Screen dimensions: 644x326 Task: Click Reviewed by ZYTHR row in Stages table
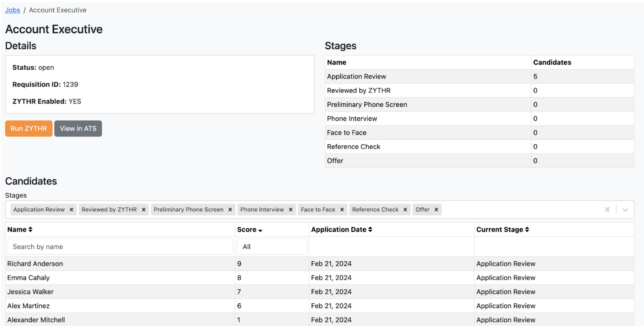480,90
